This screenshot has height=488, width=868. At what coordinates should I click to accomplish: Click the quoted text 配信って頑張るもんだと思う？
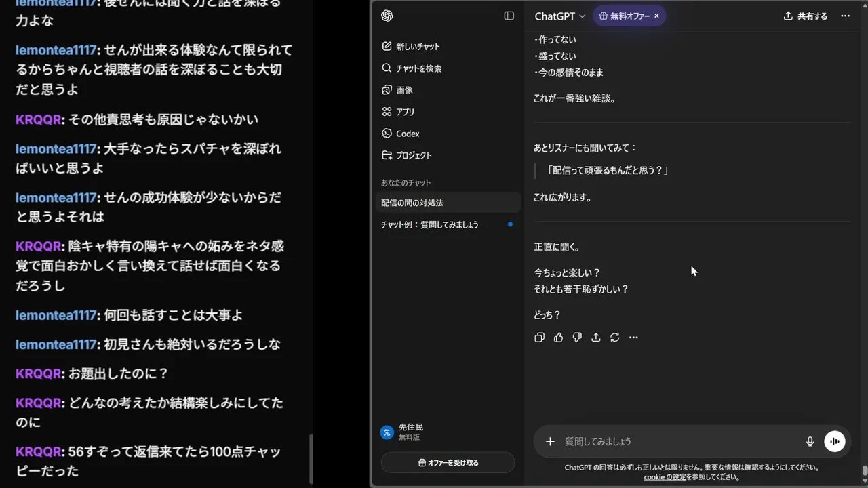(608, 171)
